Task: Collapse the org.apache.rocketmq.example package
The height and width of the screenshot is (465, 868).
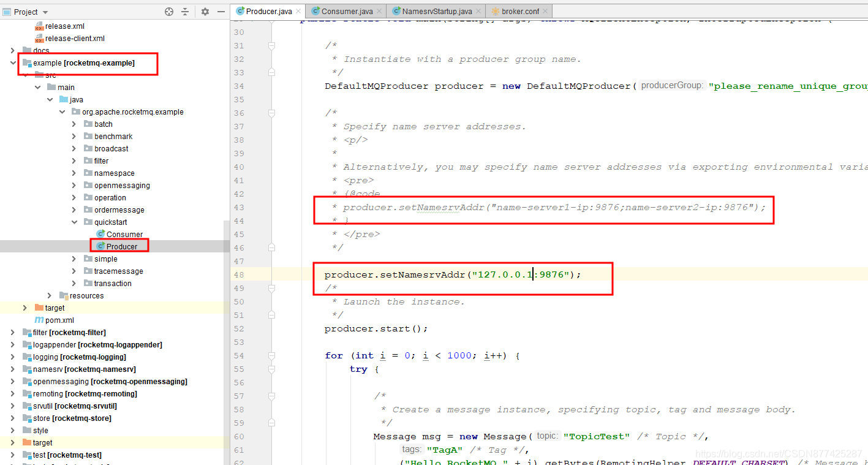Action: click(62, 112)
